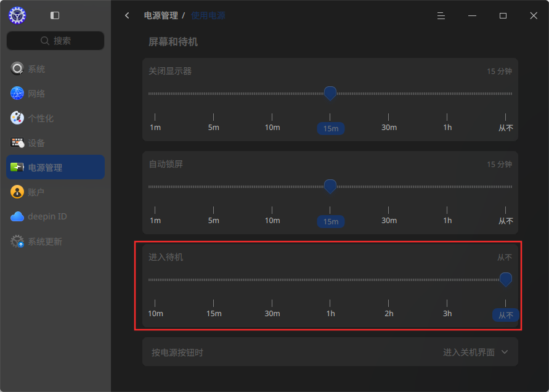This screenshot has height=392, width=549.
Task: Set 关闭显示器 slider to 从不
Action: [506, 94]
